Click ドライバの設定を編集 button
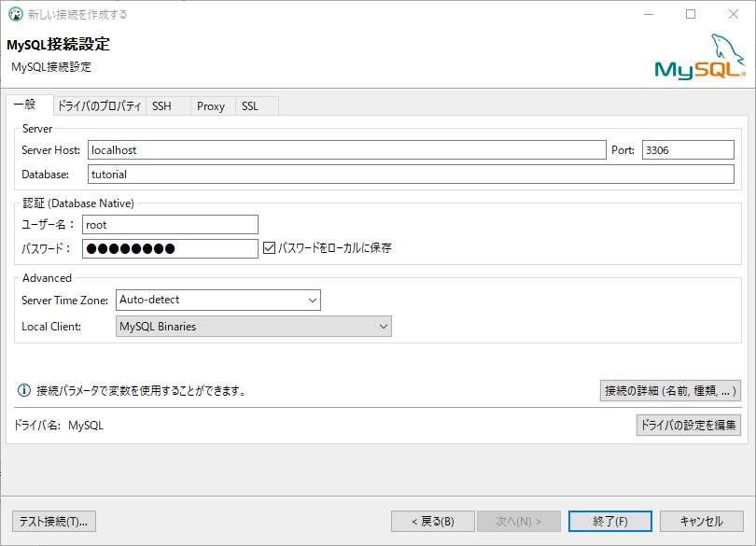756x546 pixels. (x=689, y=425)
